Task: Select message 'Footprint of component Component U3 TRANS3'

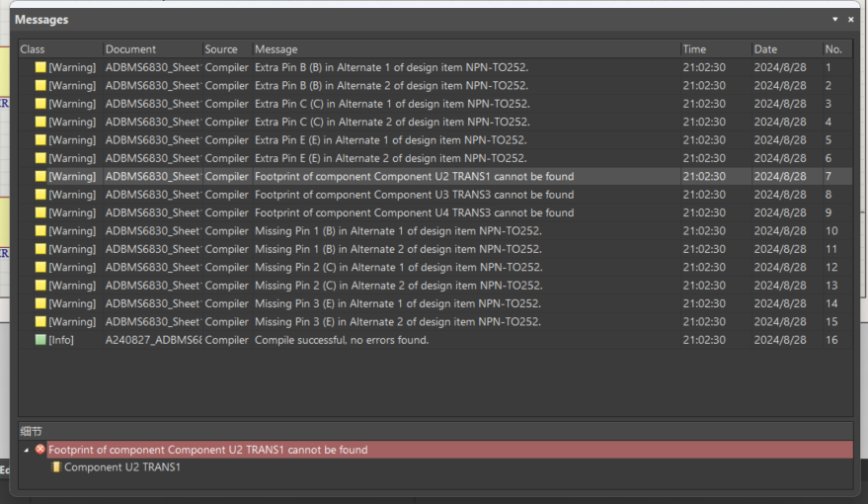Action: [x=435, y=195]
